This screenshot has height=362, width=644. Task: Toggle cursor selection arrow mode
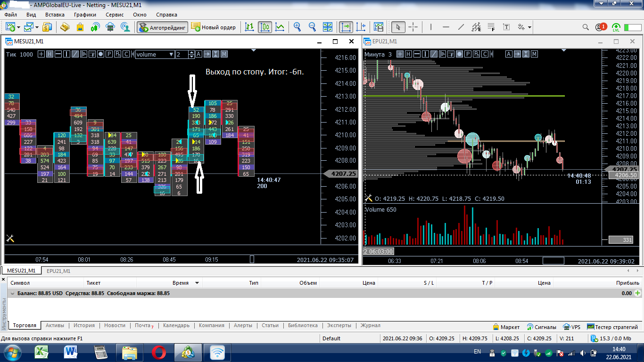398,27
